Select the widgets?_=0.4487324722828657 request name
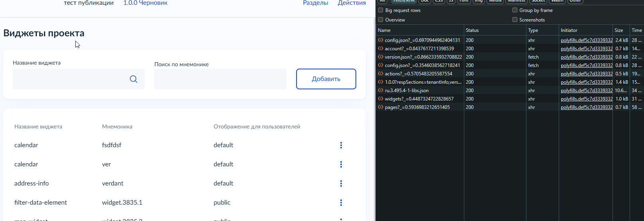 point(419,99)
